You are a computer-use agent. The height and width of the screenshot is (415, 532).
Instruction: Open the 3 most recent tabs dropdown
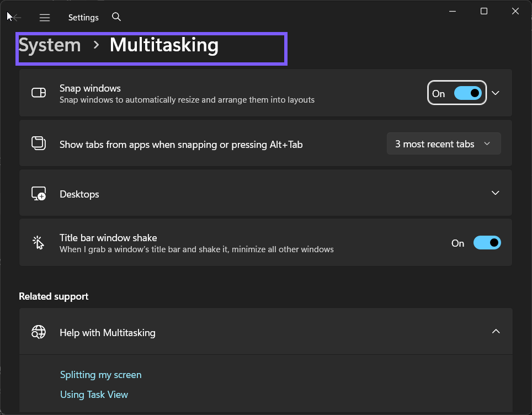click(x=444, y=144)
